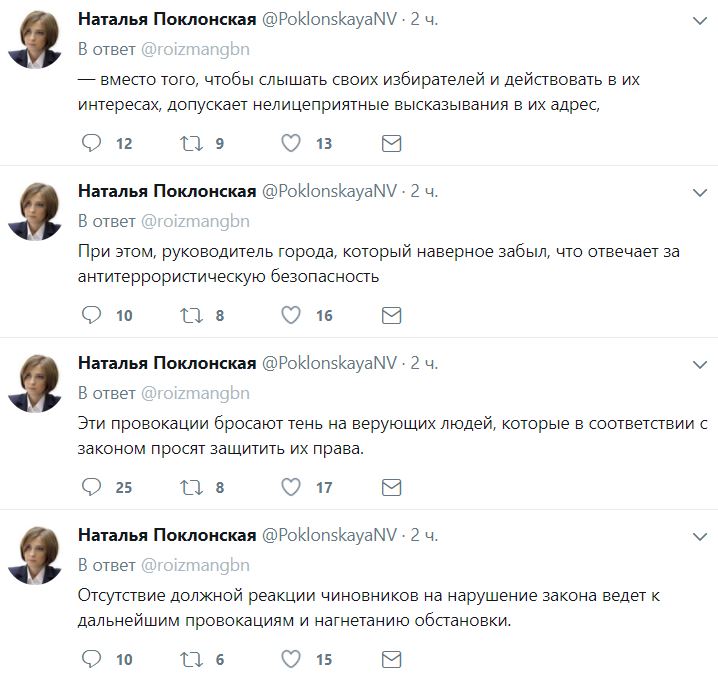Expand the caret menu on the last tweet
The image size is (718, 680).
tap(697, 536)
